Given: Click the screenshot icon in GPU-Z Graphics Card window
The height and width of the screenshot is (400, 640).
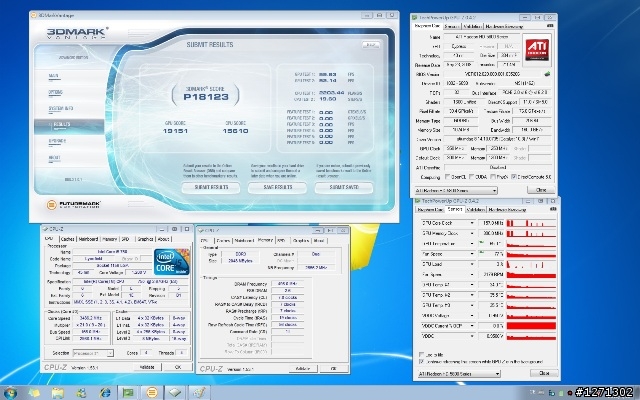Looking at the screenshot, I should [550, 26].
